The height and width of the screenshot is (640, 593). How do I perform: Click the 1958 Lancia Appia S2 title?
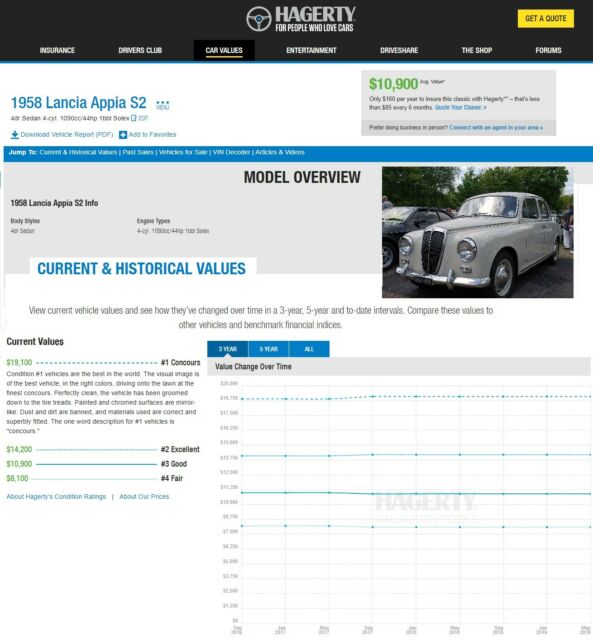[x=78, y=103]
